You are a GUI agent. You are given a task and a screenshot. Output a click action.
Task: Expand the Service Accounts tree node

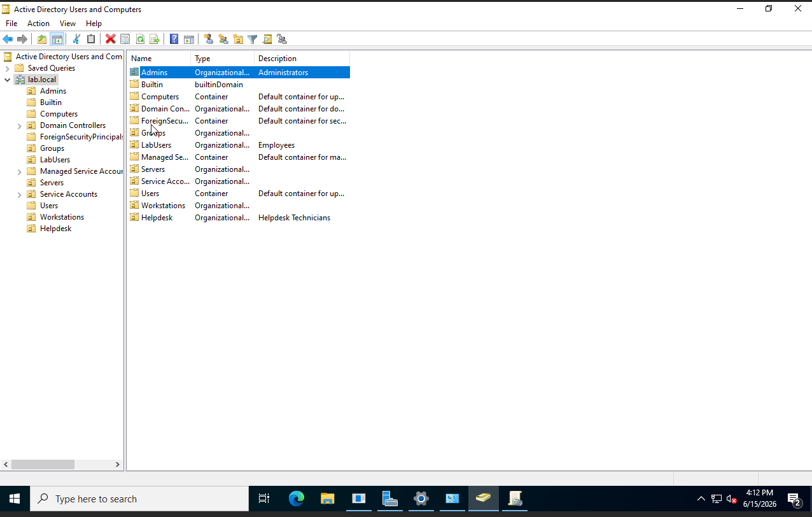19,194
